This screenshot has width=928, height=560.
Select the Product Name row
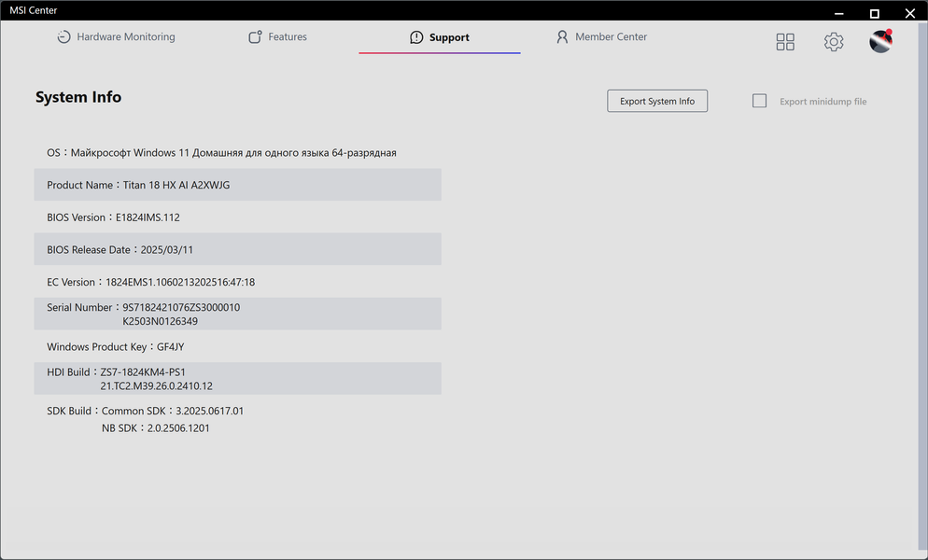coord(237,185)
